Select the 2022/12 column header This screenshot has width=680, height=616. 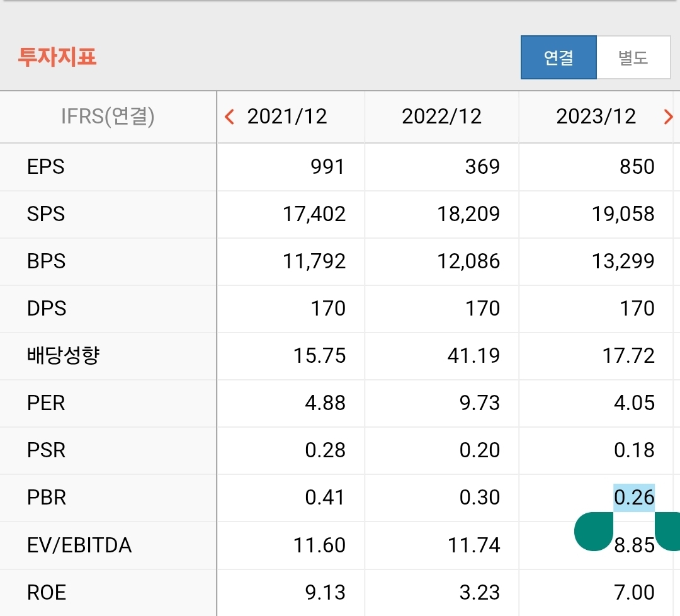pyautogui.click(x=441, y=117)
